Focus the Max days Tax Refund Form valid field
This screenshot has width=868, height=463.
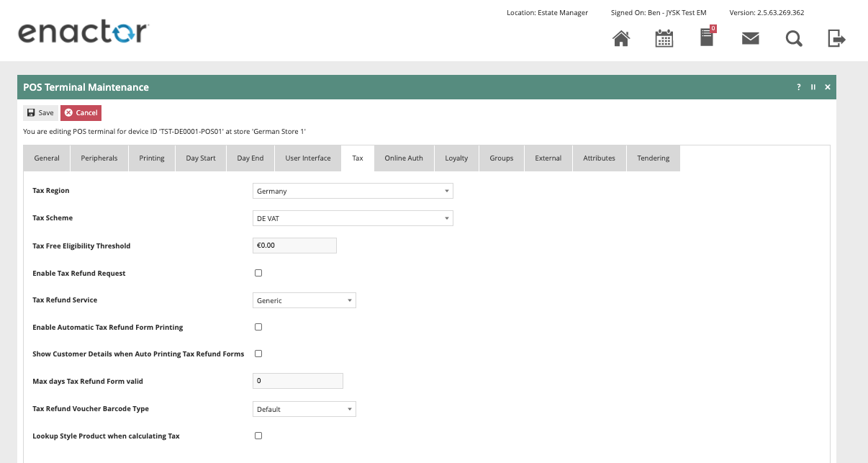pos(298,381)
